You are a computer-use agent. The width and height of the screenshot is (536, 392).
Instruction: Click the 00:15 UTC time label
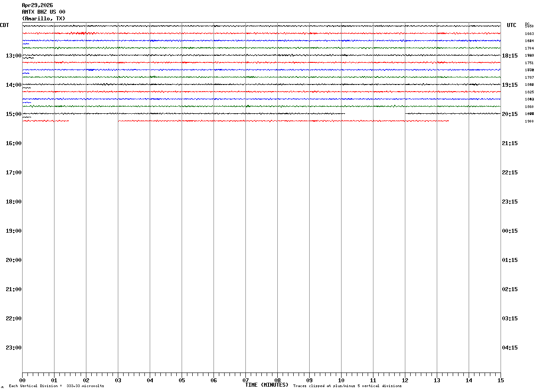pos(510,231)
